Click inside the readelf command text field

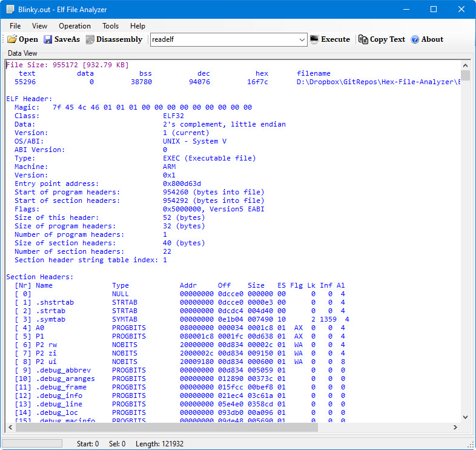tap(224, 39)
